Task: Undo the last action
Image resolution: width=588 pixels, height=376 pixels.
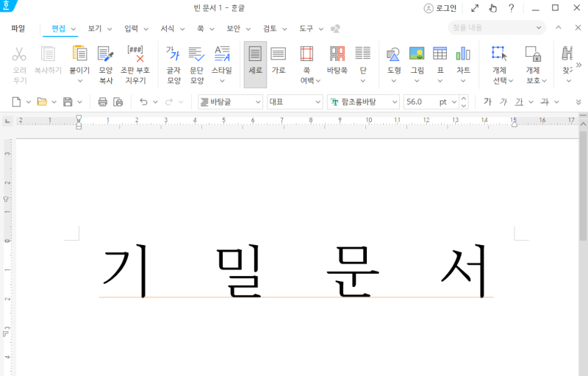Action: (143, 102)
